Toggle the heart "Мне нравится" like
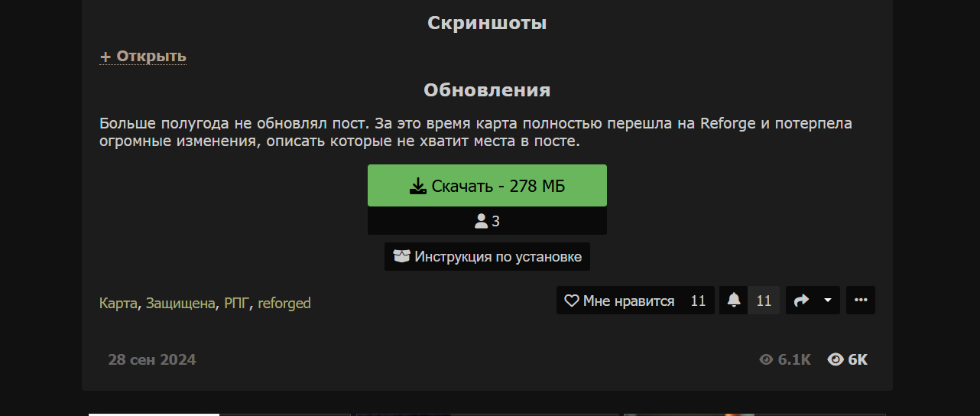 (620, 301)
